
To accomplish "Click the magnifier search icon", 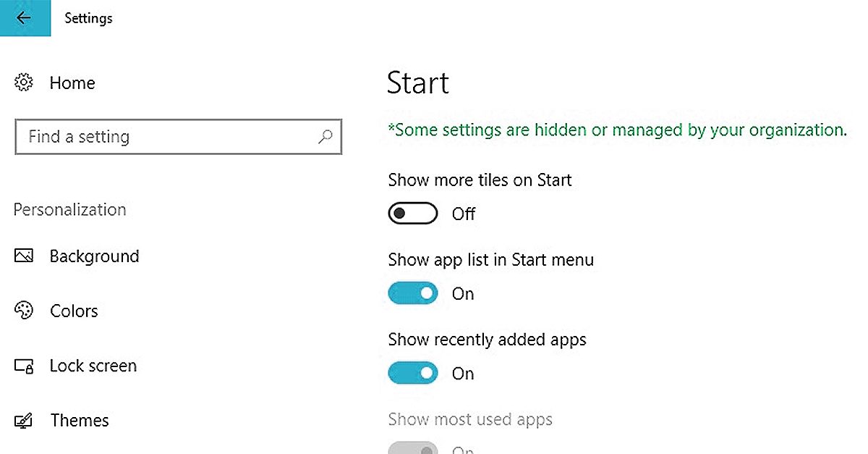I will pyautogui.click(x=325, y=136).
